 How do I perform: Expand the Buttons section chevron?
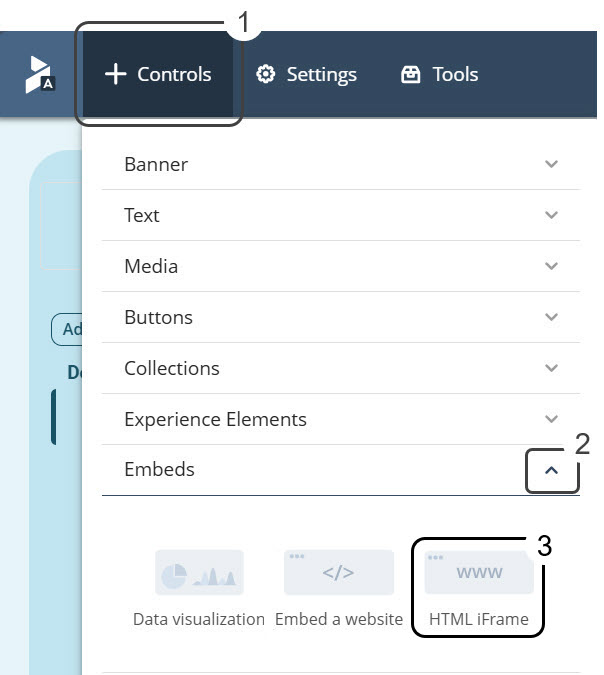pyautogui.click(x=551, y=317)
